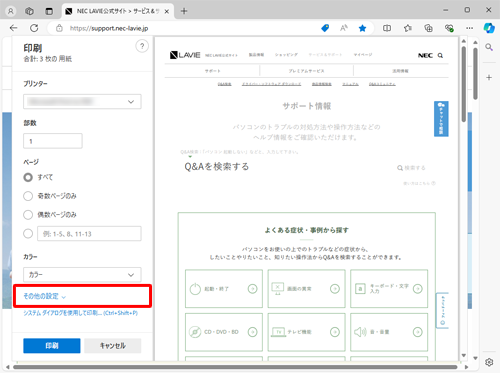
Task: Click the テレビ機能 category card
Action: coord(306,332)
